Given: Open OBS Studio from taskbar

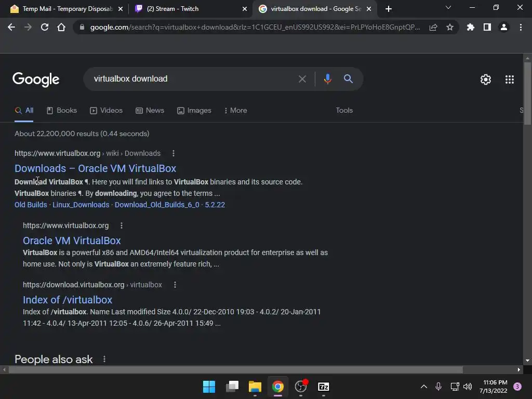Looking at the screenshot, I should click(301, 387).
